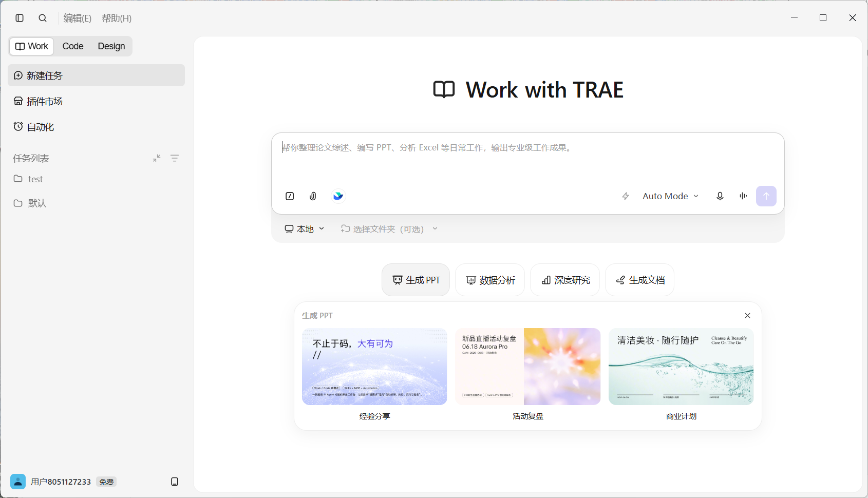Start voice input with the microphone icon
Viewport: 868px width, 498px height.
(x=720, y=196)
